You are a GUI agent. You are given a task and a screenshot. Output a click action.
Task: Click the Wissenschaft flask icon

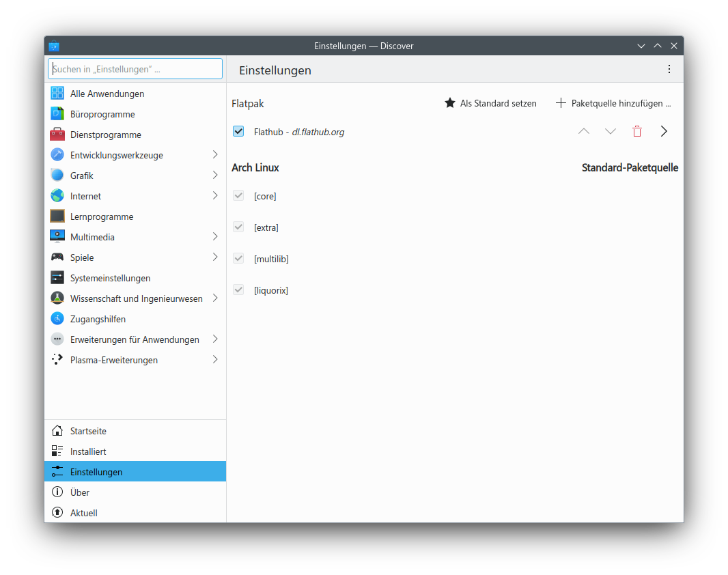[57, 298]
